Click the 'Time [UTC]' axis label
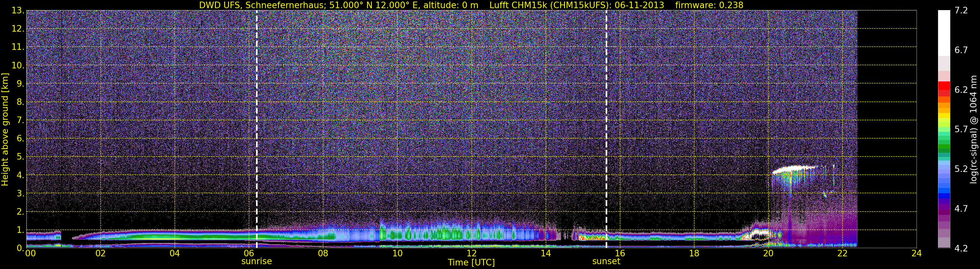Screen dimensions: 980x269 click(471, 262)
